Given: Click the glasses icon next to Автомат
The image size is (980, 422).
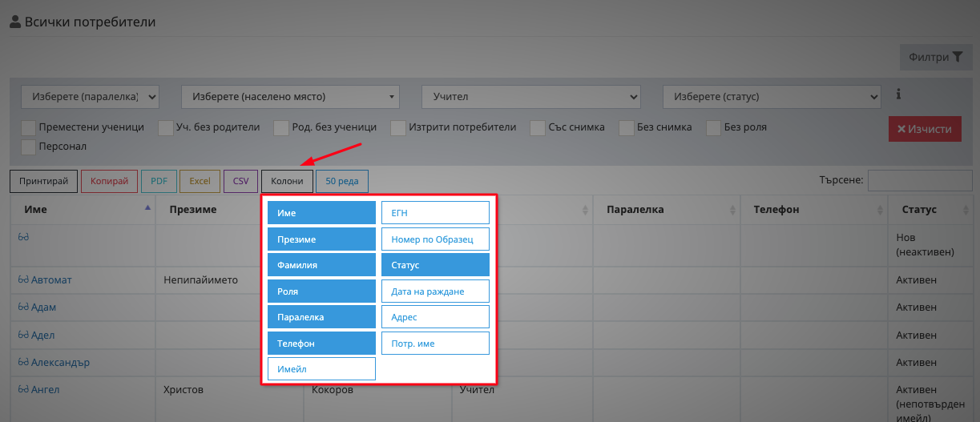Looking at the screenshot, I should (23, 280).
